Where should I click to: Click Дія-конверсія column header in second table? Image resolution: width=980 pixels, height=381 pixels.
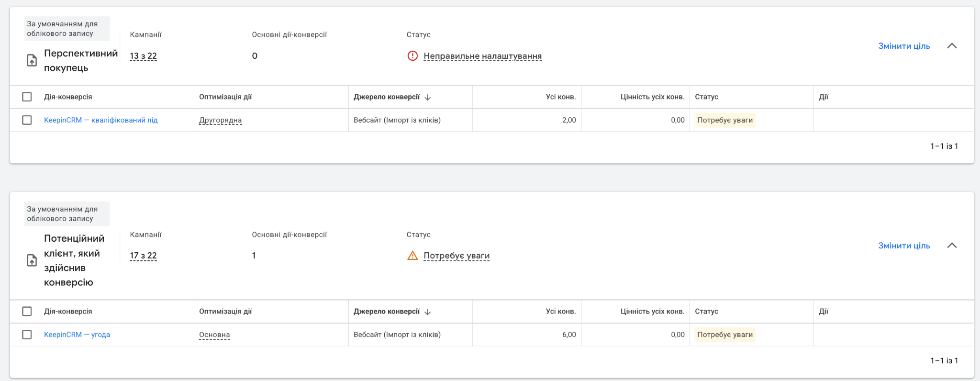click(x=68, y=311)
